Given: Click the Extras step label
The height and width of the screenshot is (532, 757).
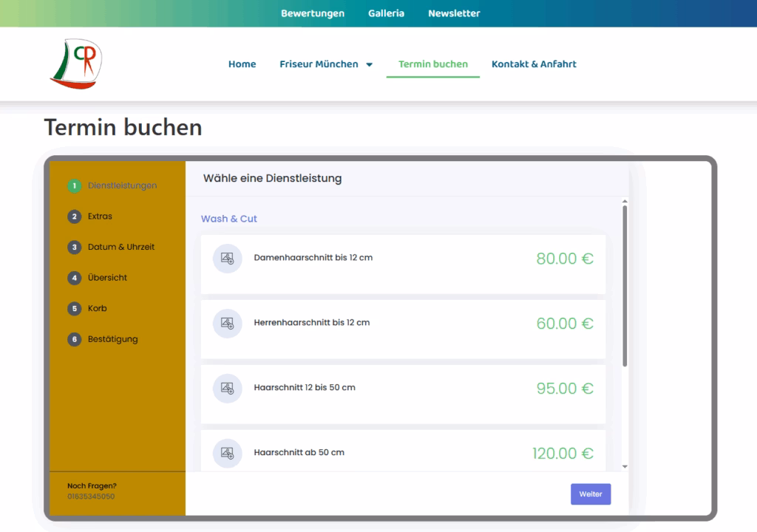Looking at the screenshot, I should tap(100, 216).
